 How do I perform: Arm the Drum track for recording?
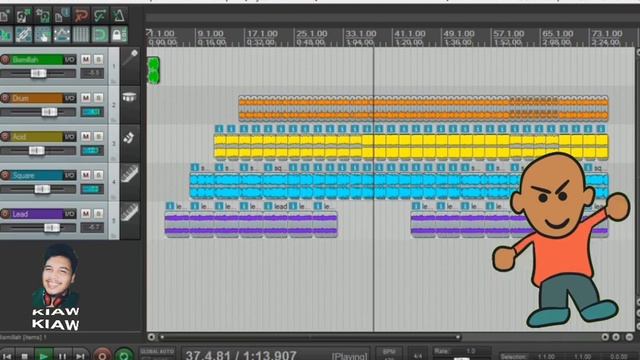[5, 98]
